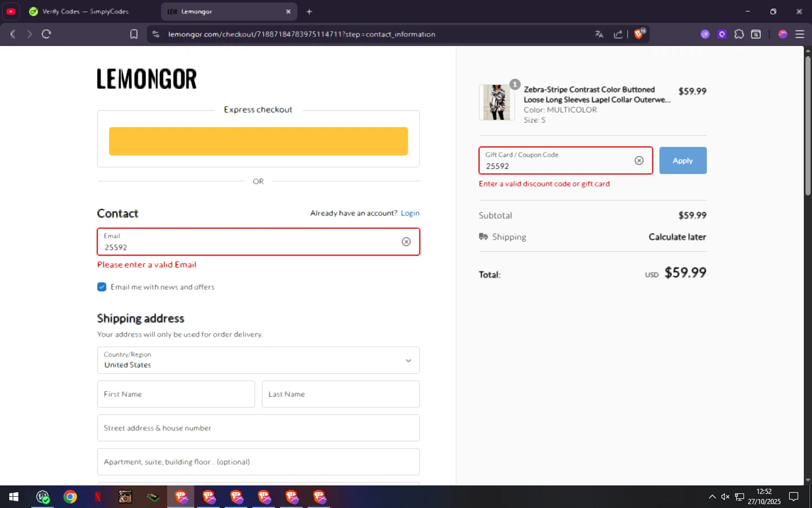Click the First Name field
812x508 pixels.
click(x=176, y=394)
